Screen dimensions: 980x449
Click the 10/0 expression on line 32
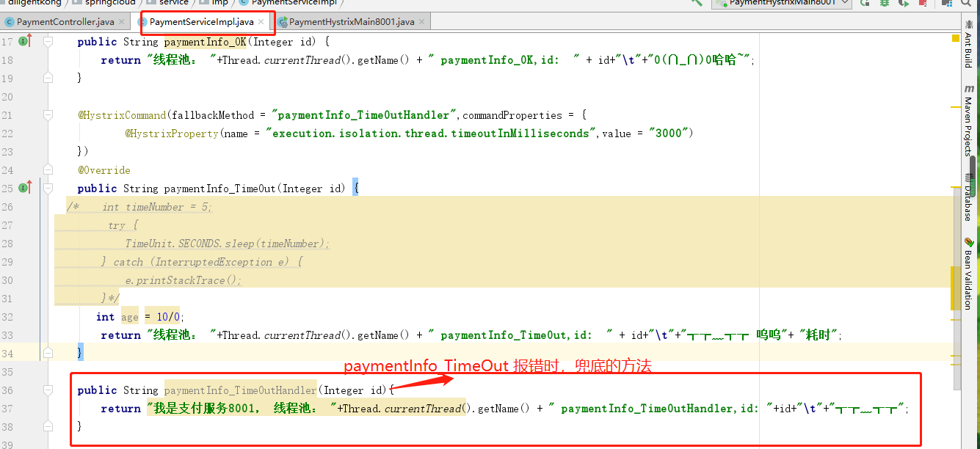click(x=169, y=317)
